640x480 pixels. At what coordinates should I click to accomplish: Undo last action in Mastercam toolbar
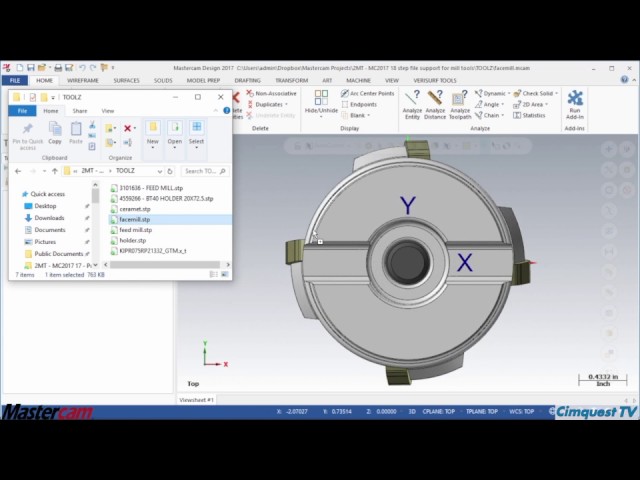pos(82,68)
